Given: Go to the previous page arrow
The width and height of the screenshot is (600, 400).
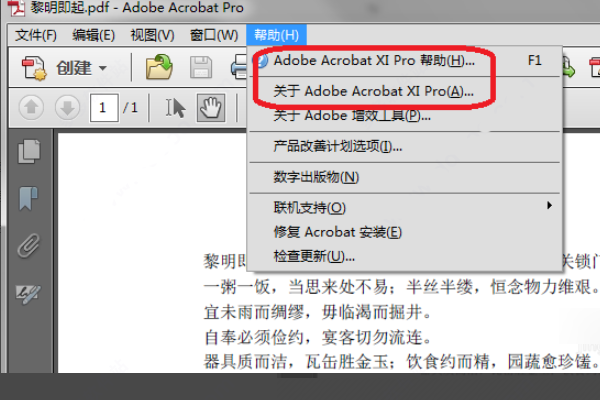Looking at the screenshot, I should [31, 108].
